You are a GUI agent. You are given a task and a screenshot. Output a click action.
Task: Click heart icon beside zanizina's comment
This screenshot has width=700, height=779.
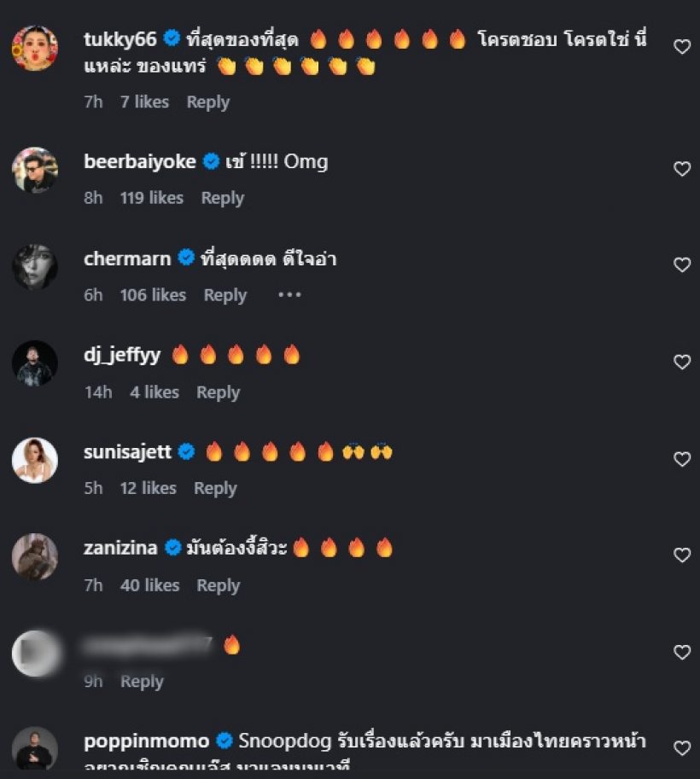[682, 555]
